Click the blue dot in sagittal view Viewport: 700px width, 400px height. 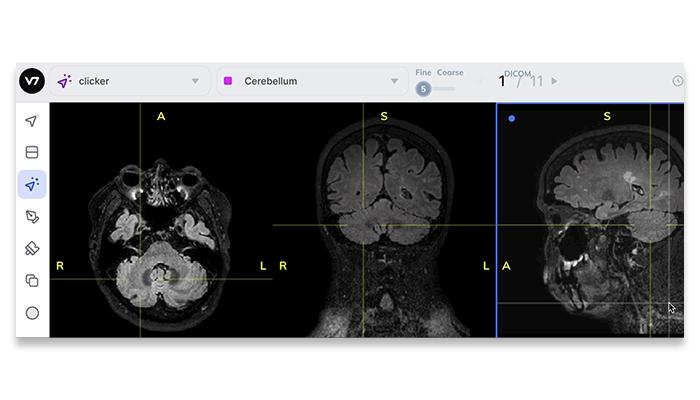[x=512, y=118]
